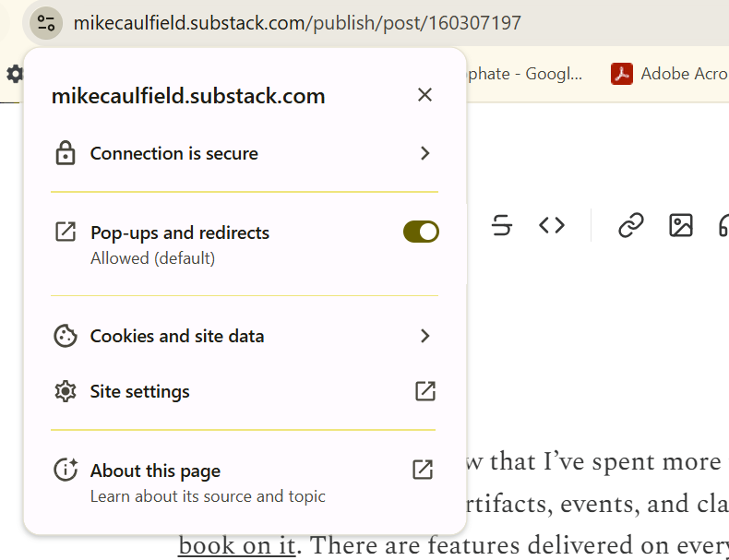Open Cookies and site data
This screenshot has height=560, width=729.
coord(245,336)
